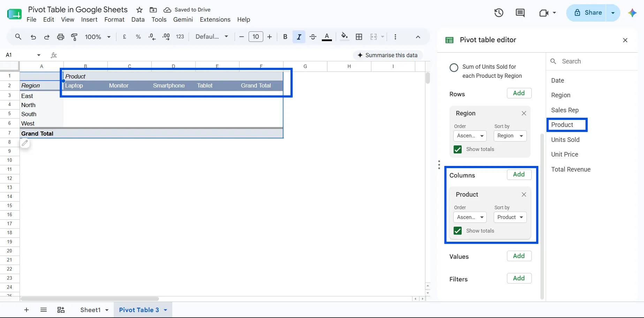Add a new sheet
This screenshot has width=644, height=318.
tap(26, 310)
